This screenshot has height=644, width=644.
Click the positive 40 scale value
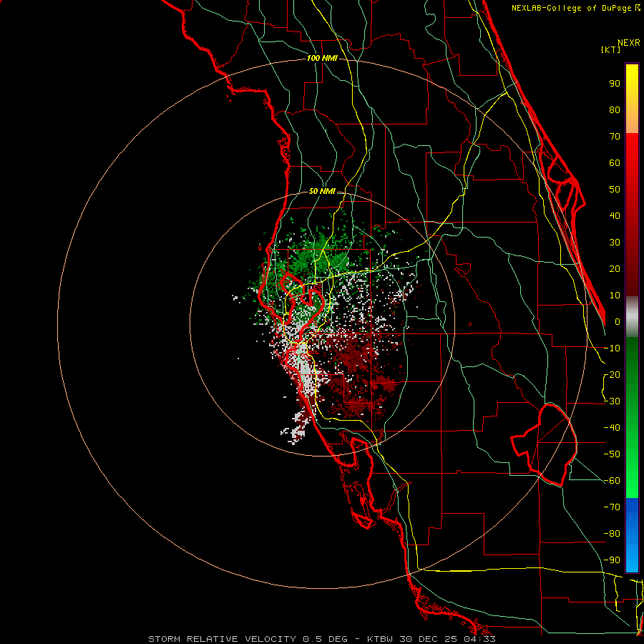pyautogui.click(x=615, y=215)
